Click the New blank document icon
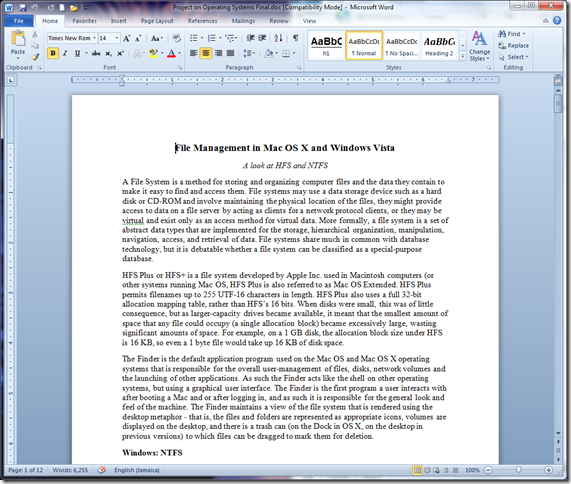Viewport: 571px width, 484px height. (63, 7)
